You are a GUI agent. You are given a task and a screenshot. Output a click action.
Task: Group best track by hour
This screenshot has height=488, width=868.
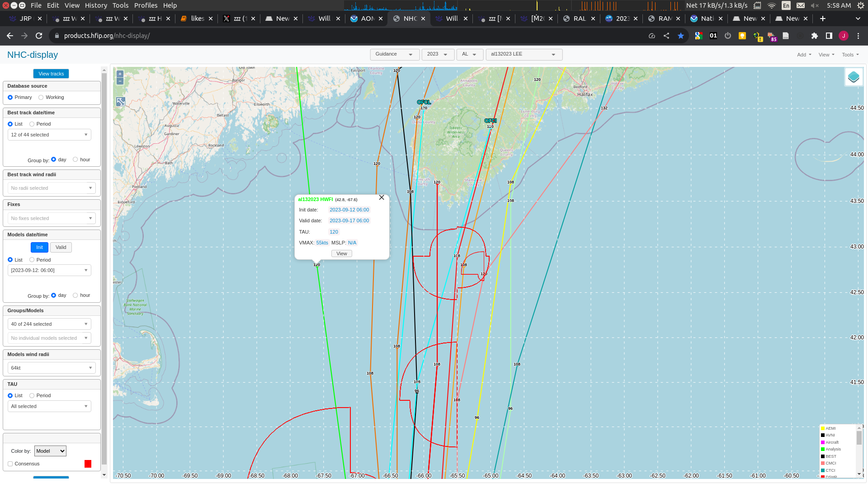pyautogui.click(x=75, y=160)
